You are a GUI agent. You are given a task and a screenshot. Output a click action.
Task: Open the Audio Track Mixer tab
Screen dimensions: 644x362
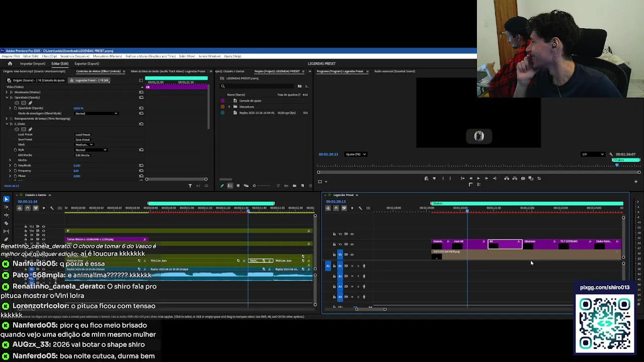coord(168,71)
